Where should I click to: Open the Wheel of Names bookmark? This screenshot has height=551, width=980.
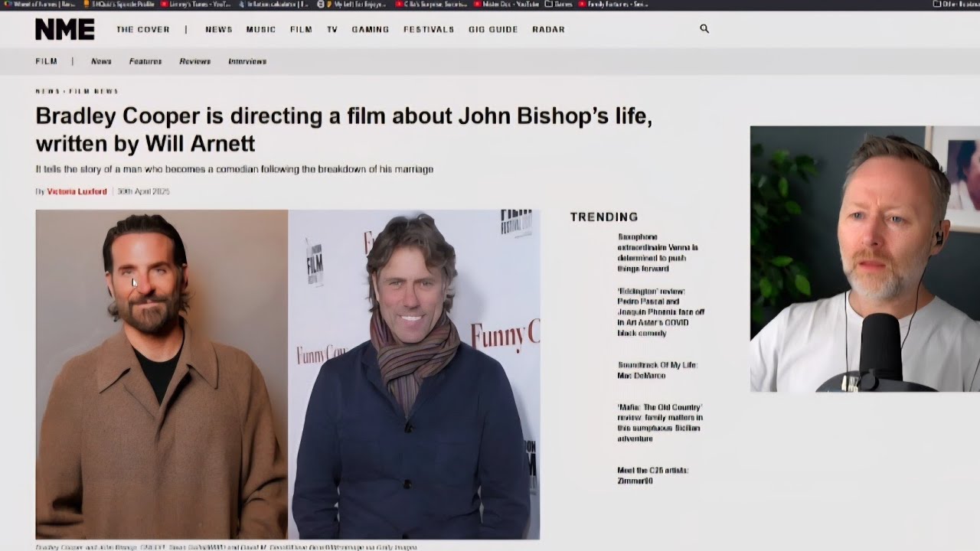[x=40, y=4]
